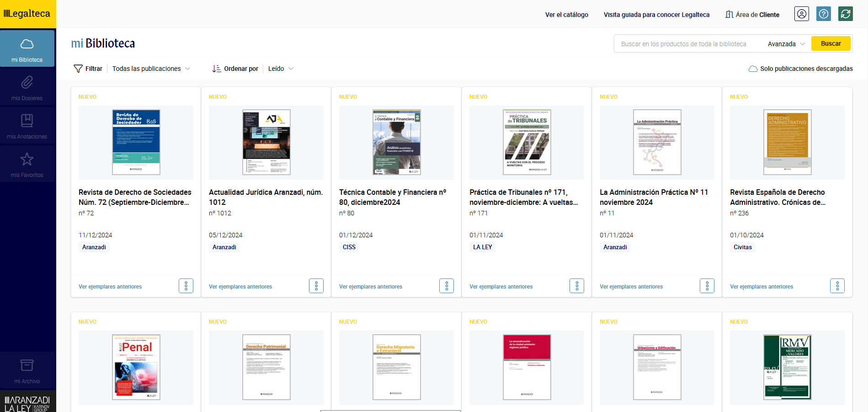View previous issues of Revista Española de Derecho Administrativo
The height and width of the screenshot is (412, 868).
761,287
